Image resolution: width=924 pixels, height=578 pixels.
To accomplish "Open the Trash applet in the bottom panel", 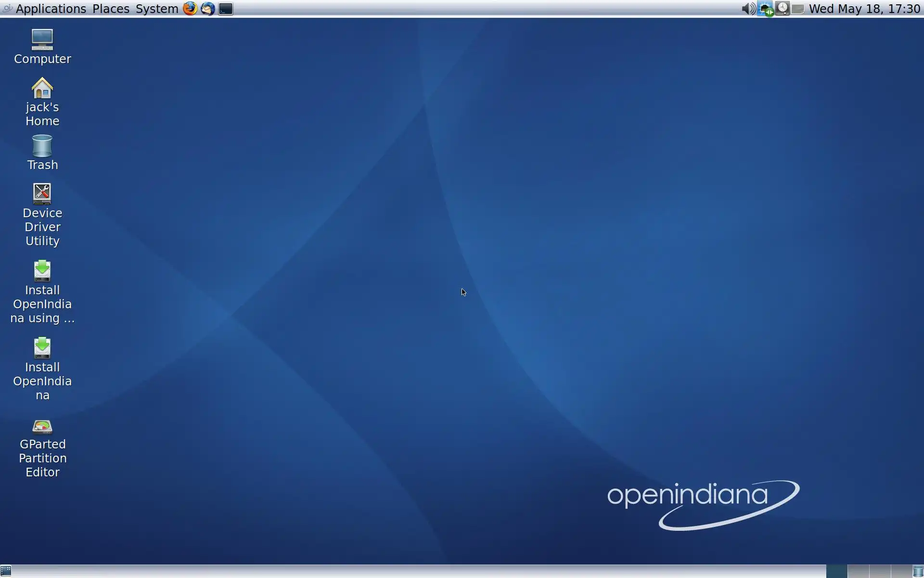I will pos(918,572).
